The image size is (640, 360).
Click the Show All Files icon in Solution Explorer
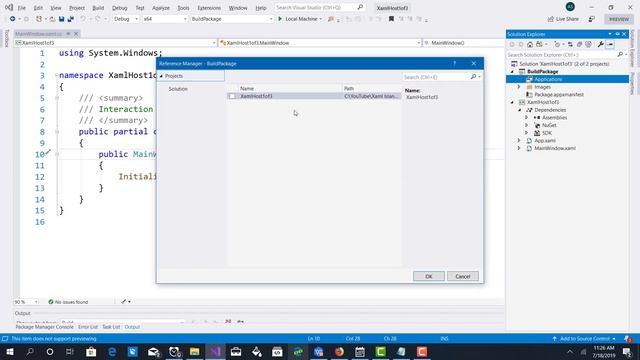588,44
